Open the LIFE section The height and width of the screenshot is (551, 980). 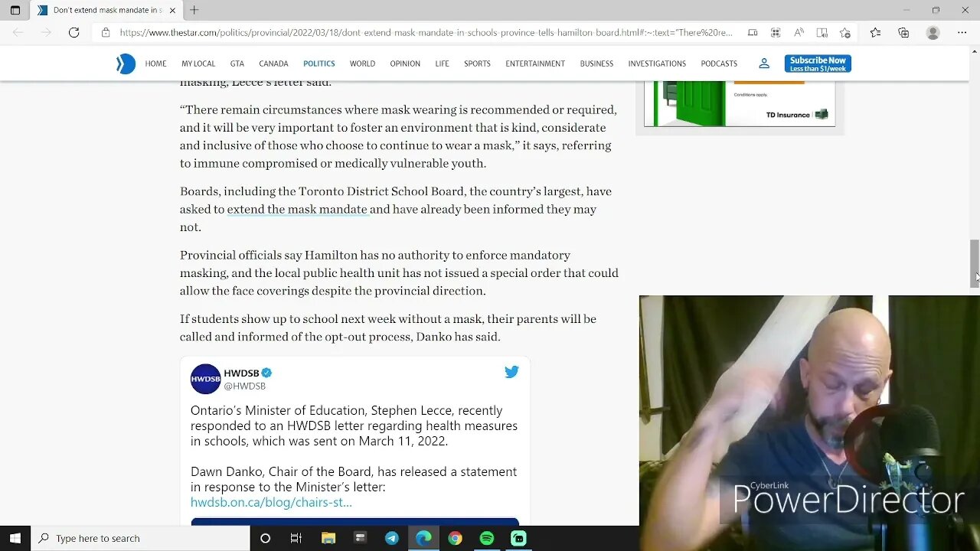click(443, 64)
